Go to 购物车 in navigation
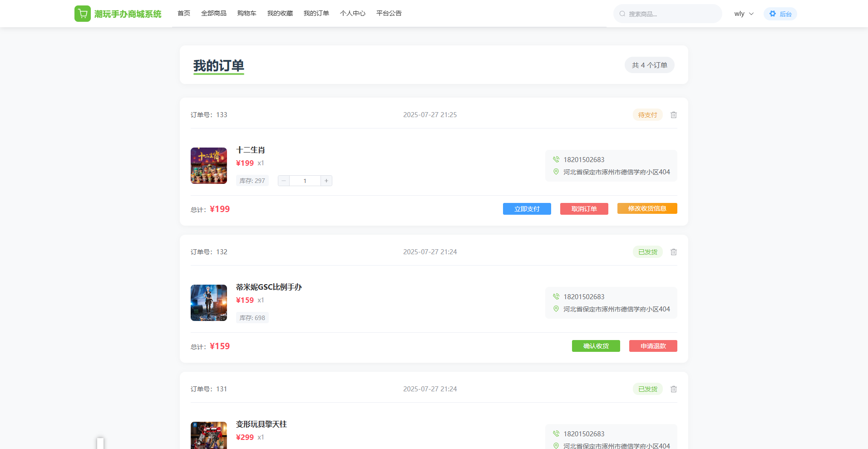The image size is (868, 449). click(247, 13)
